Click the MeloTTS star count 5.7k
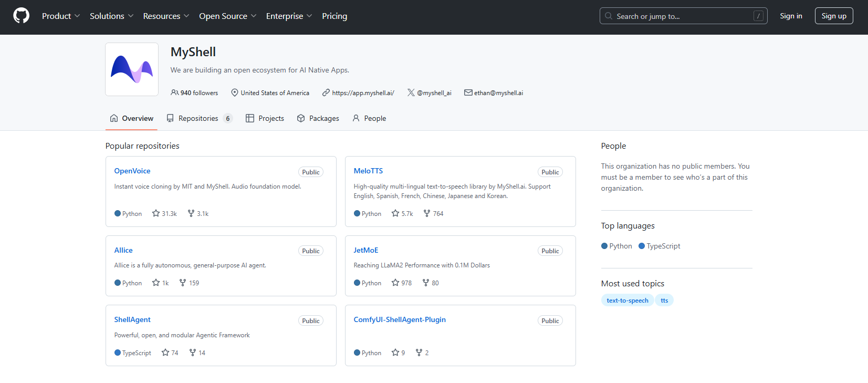868x383 pixels. pos(402,213)
